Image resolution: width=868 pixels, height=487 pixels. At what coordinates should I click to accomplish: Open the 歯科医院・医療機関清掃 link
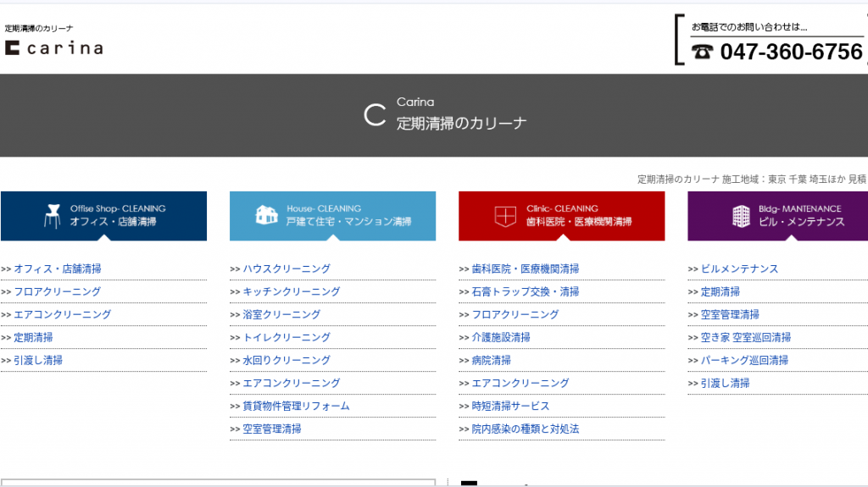point(526,269)
